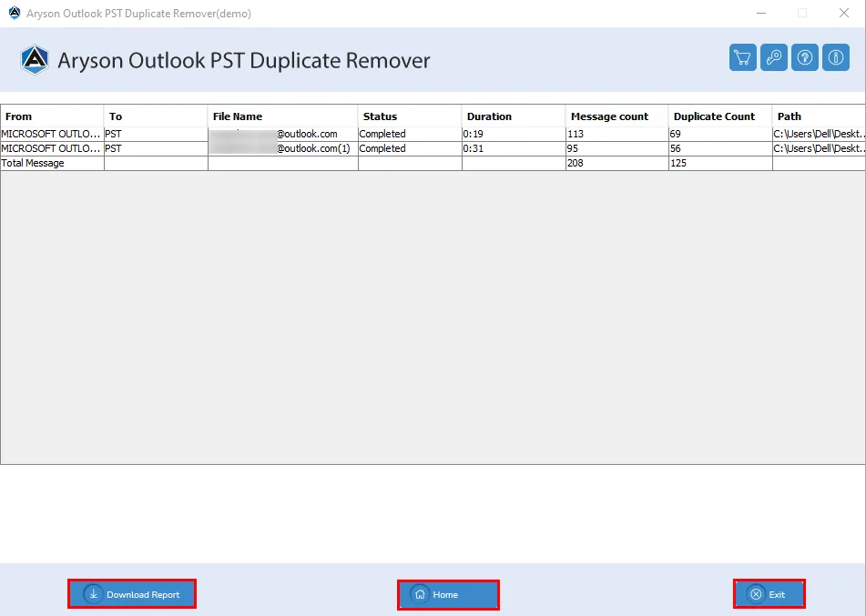Click the path cell in the 0:19 row
The height and width of the screenshot is (616, 866).
819,134
